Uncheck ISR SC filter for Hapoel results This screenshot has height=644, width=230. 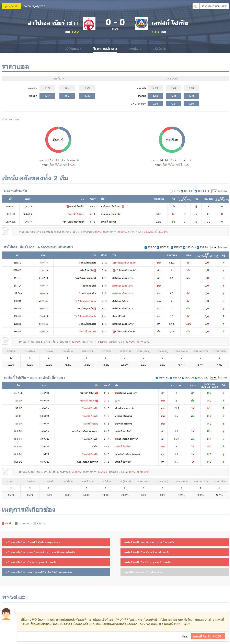coord(146,247)
